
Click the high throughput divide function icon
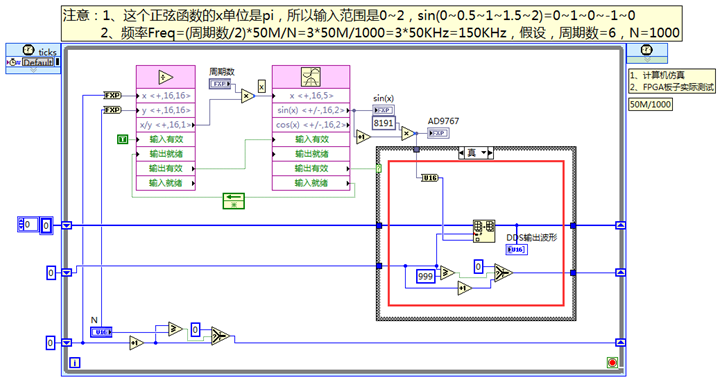click(166, 77)
